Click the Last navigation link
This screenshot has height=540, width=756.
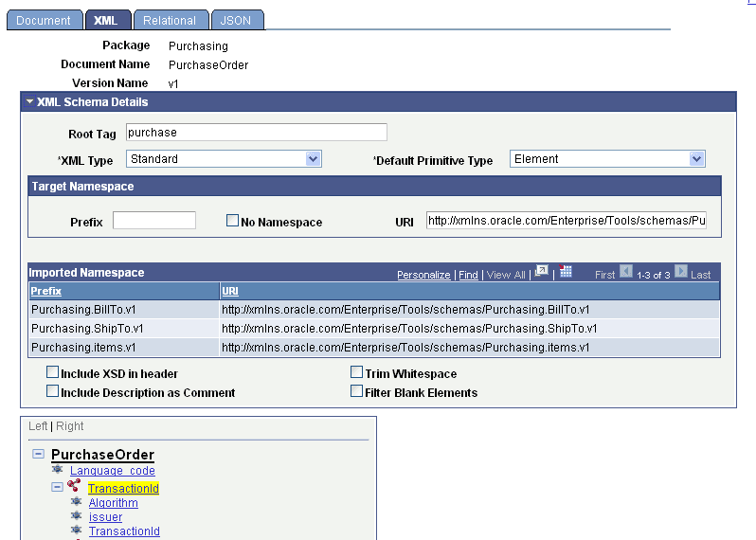point(700,275)
